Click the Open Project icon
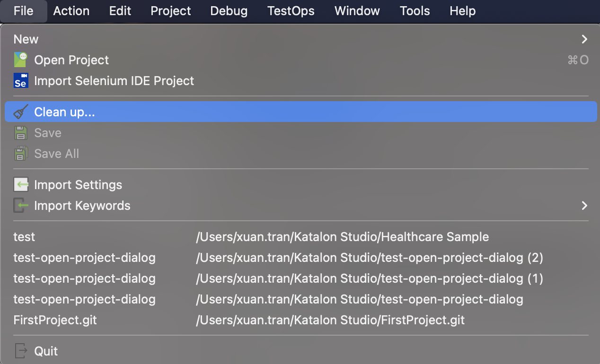600x364 pixels. [20, 60]
